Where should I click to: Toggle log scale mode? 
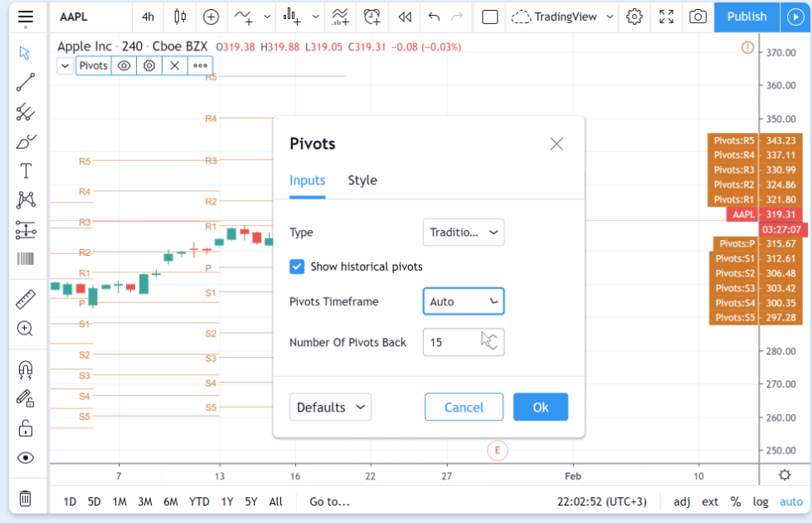coord(761,501)
